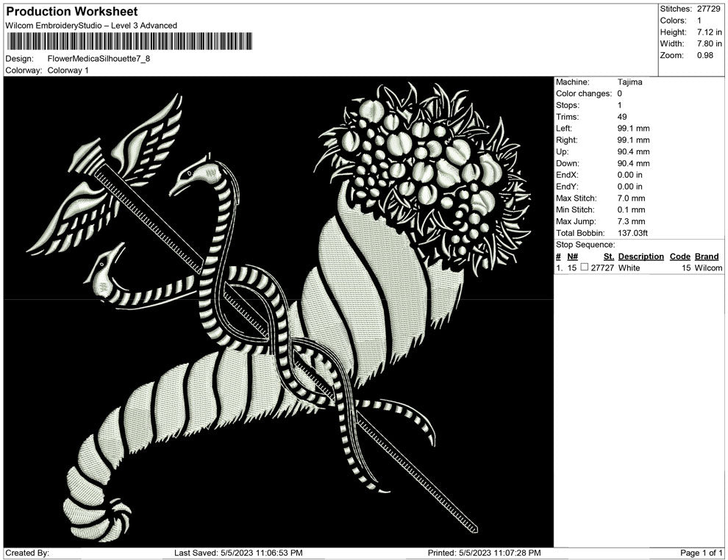Click Min Stitch value 0.1 mm
The width and height of the screenshot is (728, 560).
click(631, 209)
